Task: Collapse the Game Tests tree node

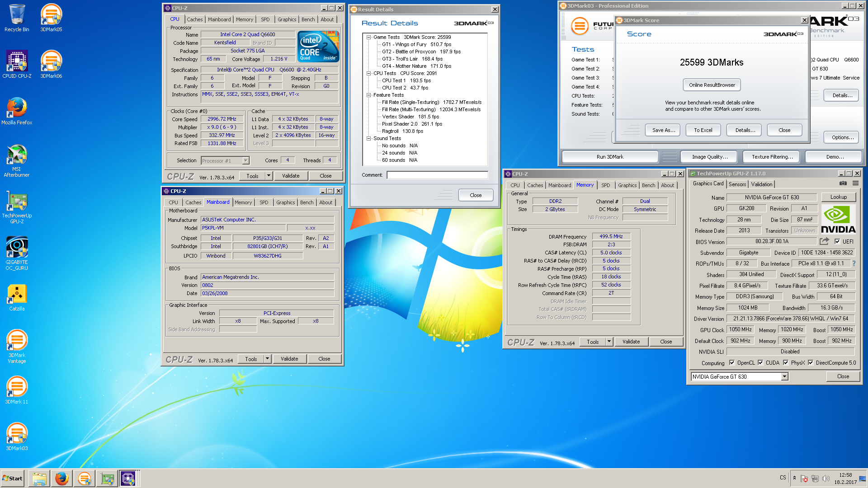Action: click(x=369, y=37)
